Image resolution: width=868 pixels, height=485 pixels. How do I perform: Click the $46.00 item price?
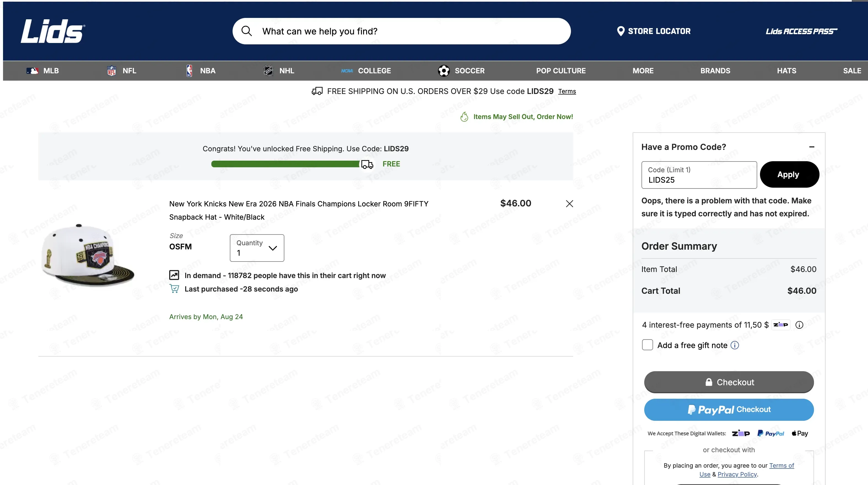[x=516, y=203]
